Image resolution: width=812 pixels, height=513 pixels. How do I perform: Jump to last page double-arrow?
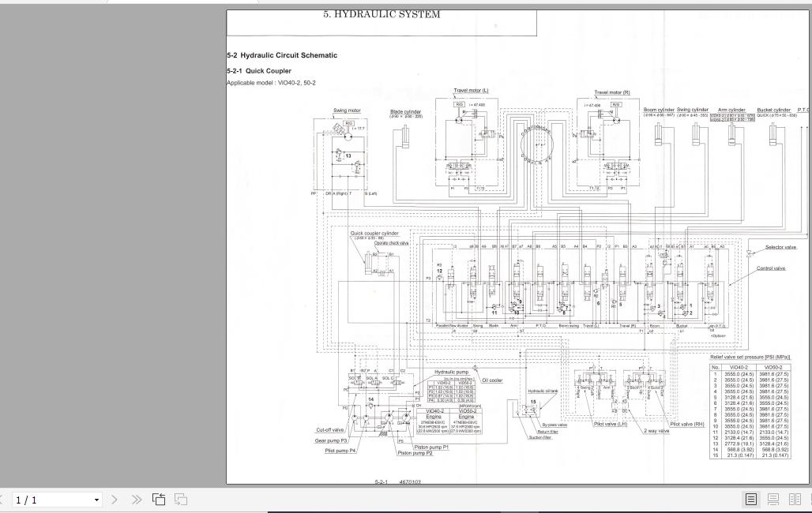point(136,500)
